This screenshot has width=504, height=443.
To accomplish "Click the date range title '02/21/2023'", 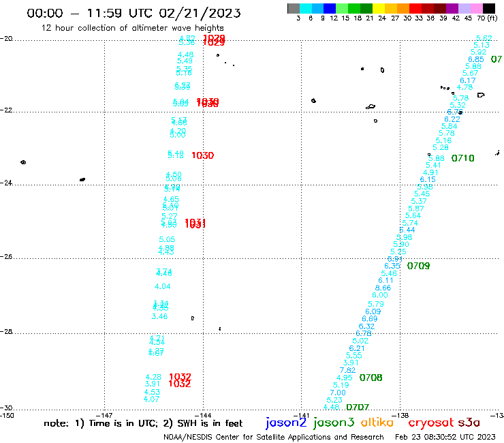I will point(200,13).
